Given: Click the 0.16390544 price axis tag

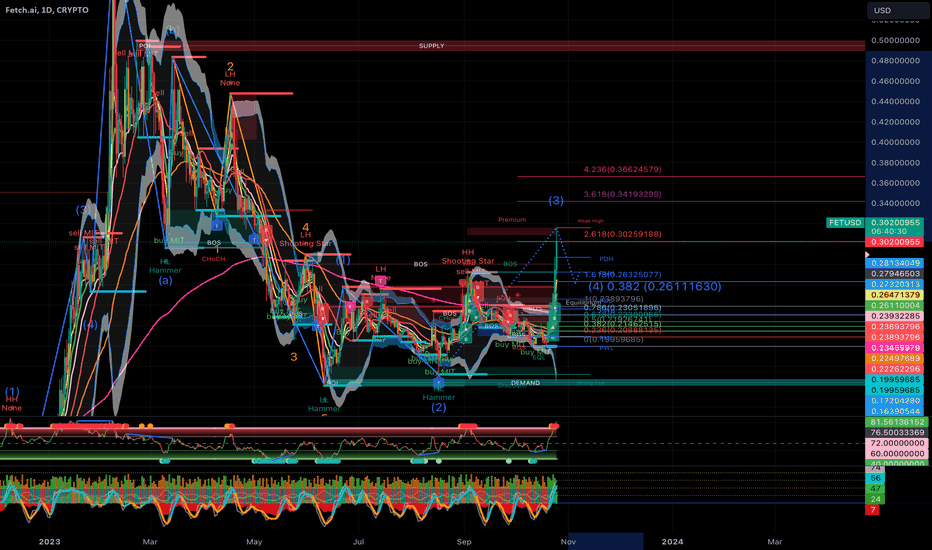Looking at the screenshot, I should click(895, 411).
